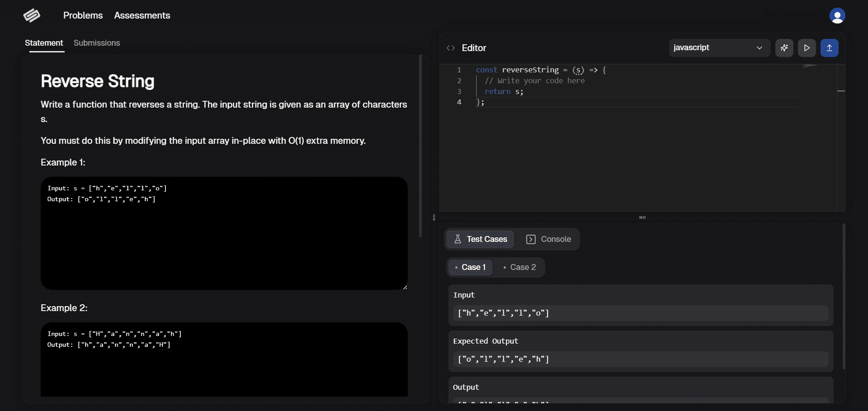Click the AI sparkle assist icon

tap(784, 48)
